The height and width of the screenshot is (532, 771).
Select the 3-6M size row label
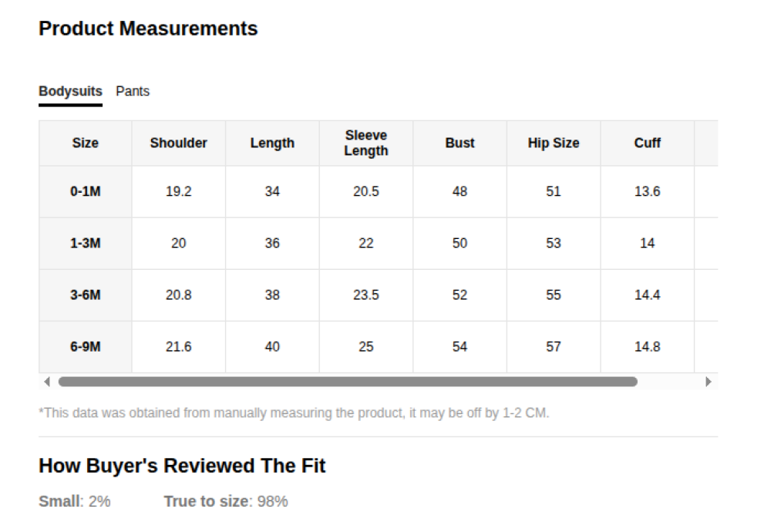86,295
